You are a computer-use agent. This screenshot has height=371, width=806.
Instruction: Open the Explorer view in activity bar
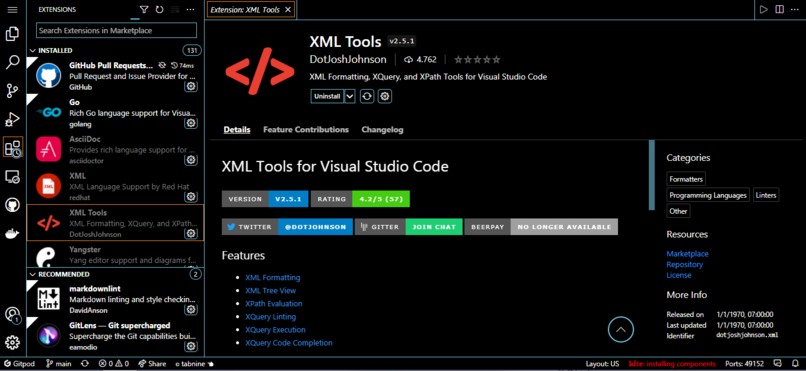[x=12, y=34]
